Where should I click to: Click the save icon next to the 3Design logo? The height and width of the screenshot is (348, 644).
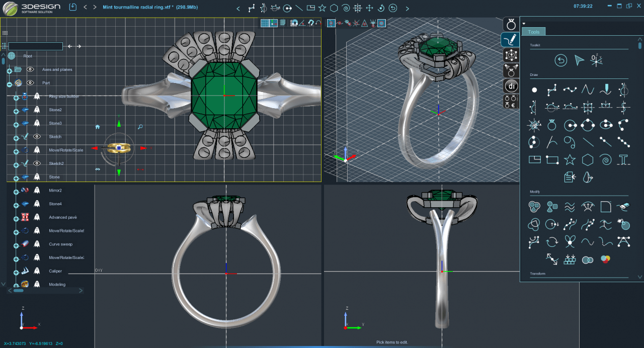(72, 7)
